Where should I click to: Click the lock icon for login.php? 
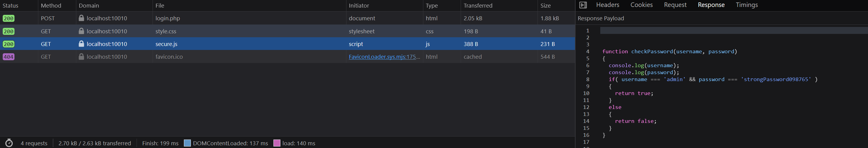pos(81,18)
